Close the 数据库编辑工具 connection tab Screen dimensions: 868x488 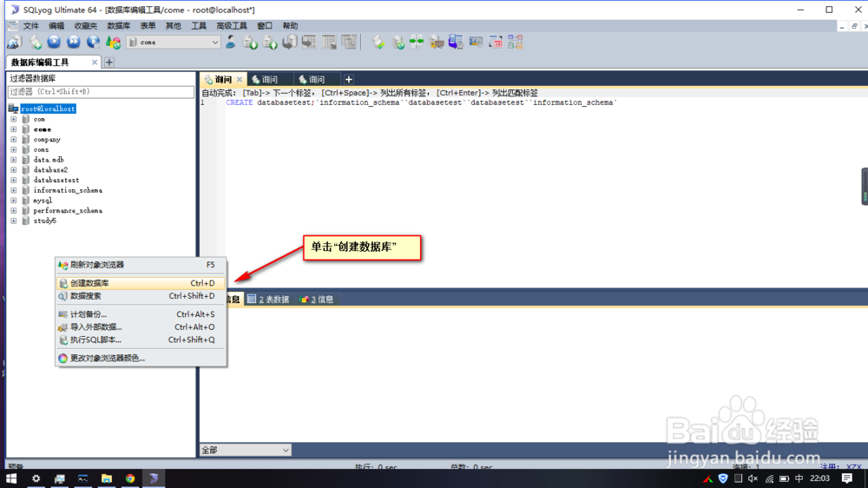(94, 62)
